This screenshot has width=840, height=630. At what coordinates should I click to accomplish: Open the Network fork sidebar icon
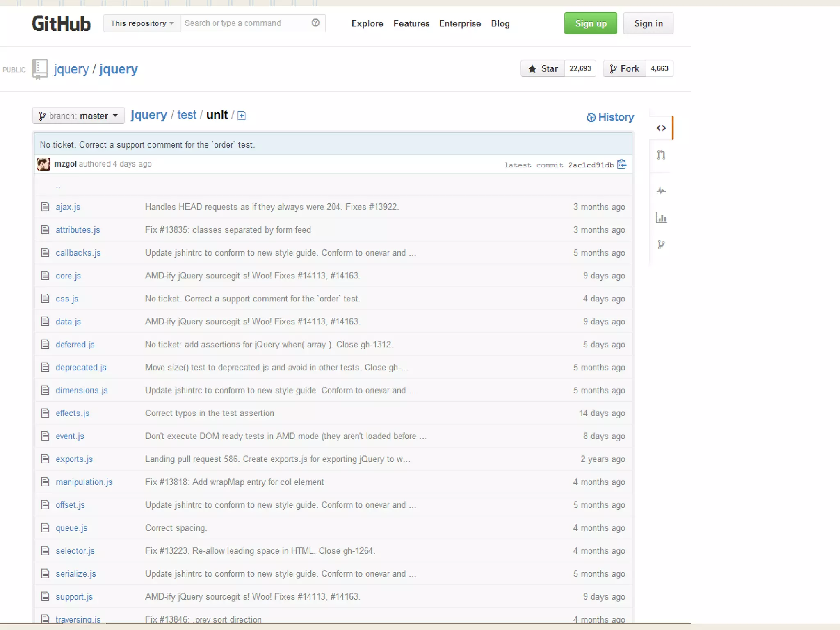[x=661, y=245]
